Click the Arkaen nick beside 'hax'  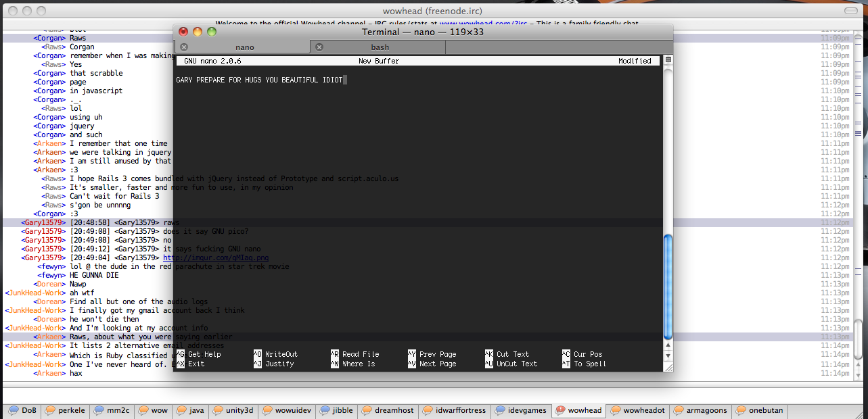pos(49,372)
